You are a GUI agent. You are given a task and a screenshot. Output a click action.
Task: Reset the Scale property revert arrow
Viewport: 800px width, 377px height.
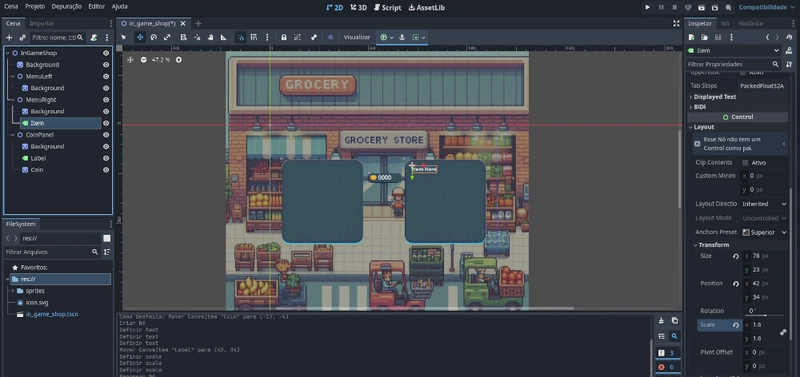(736, 325)
